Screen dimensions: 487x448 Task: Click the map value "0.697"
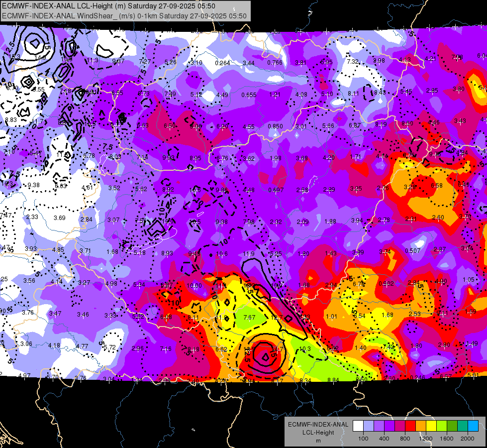click(x=276, y=190)
